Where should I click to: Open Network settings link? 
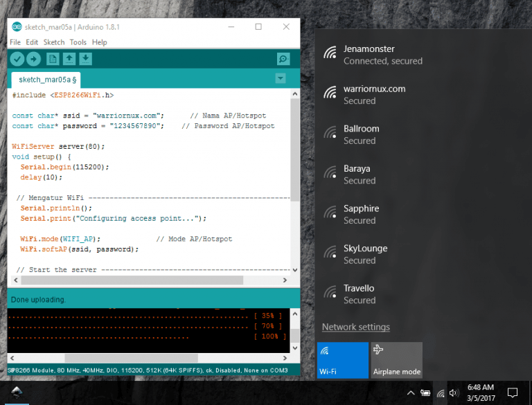tap(355, 327)
